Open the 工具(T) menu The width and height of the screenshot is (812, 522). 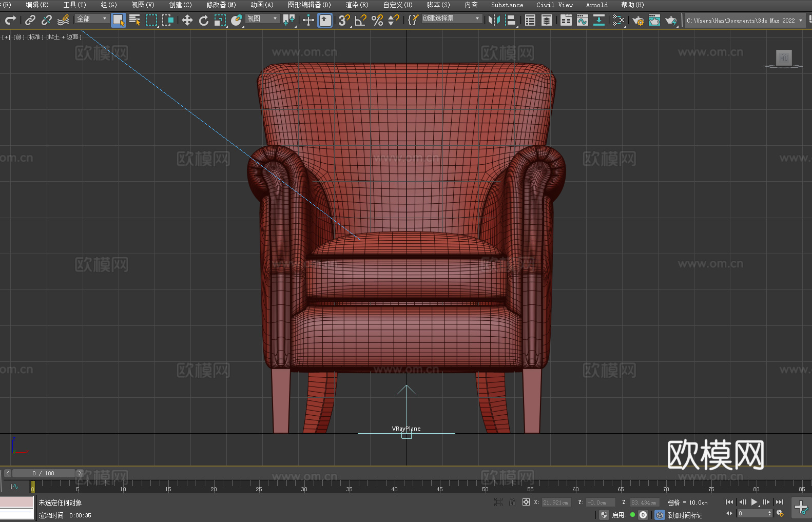tap(74, 5)
